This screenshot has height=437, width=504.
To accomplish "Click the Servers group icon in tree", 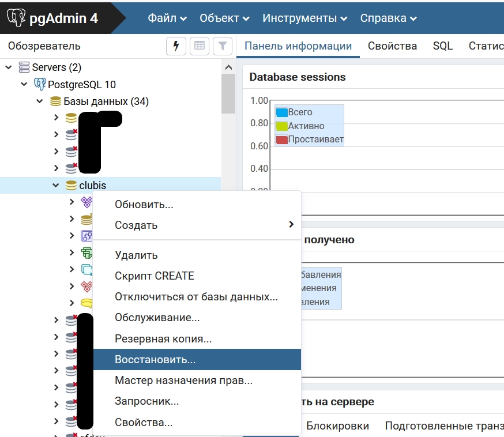I will pos(24,67).
